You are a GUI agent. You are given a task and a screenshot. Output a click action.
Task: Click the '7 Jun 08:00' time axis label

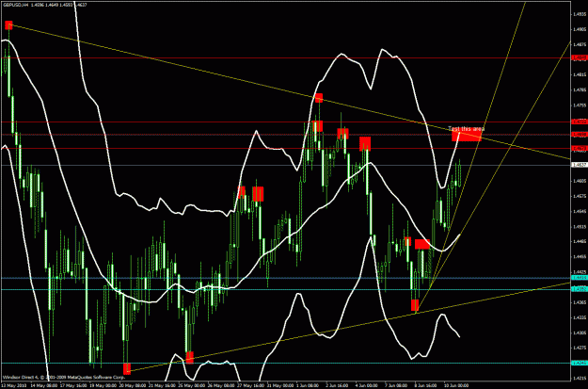(397, 385)
